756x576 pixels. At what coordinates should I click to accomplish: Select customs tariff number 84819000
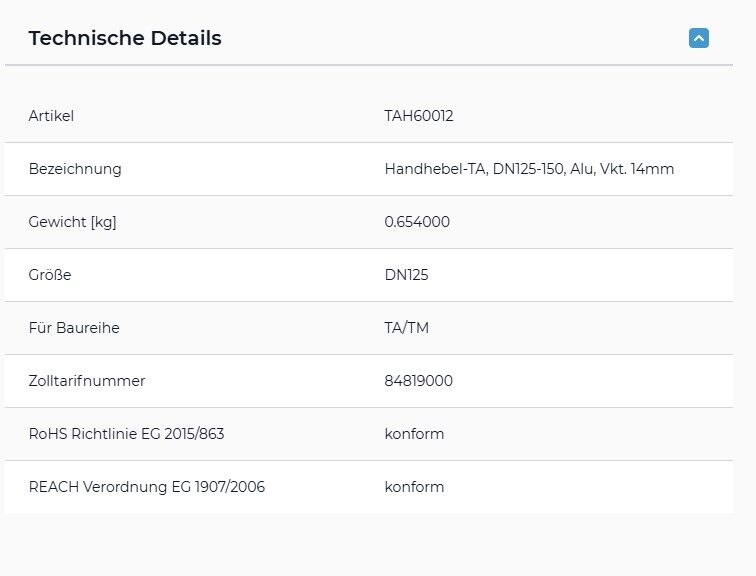[418, 381]
